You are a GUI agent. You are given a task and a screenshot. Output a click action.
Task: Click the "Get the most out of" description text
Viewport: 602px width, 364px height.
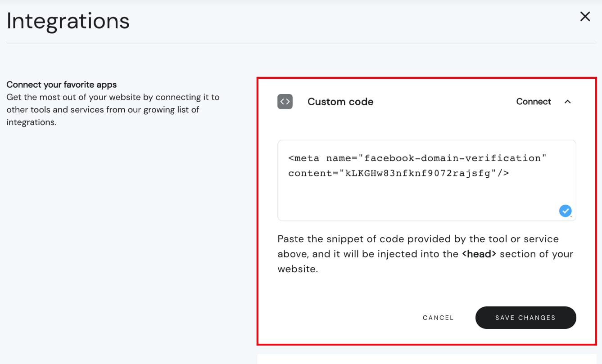pyautogui.click(x=113, y=97)
